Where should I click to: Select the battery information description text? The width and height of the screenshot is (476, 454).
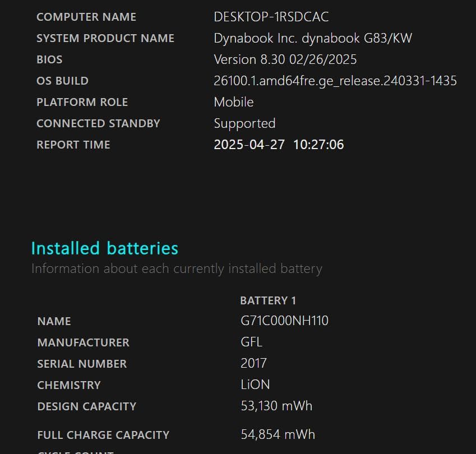click(177, 268)
